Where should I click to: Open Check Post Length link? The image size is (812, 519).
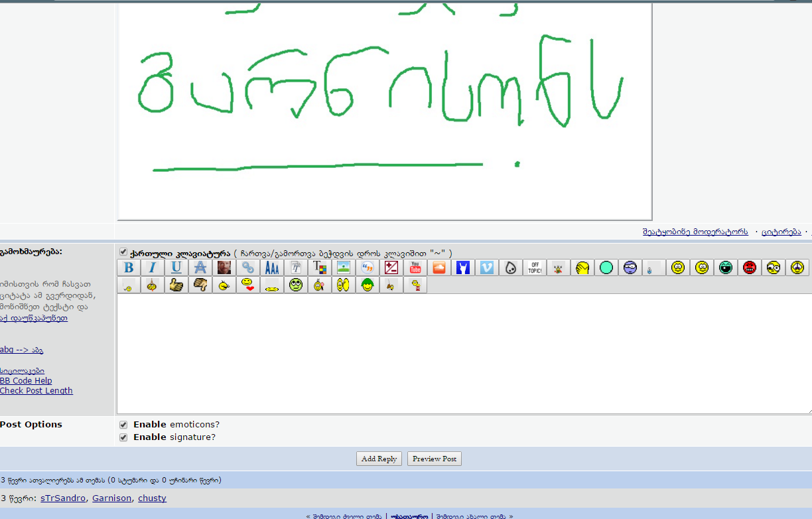36,391
